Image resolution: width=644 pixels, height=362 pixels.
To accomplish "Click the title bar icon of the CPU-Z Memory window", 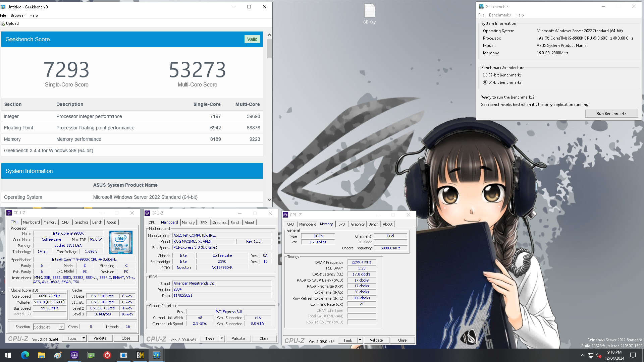I will pos(285,215).
